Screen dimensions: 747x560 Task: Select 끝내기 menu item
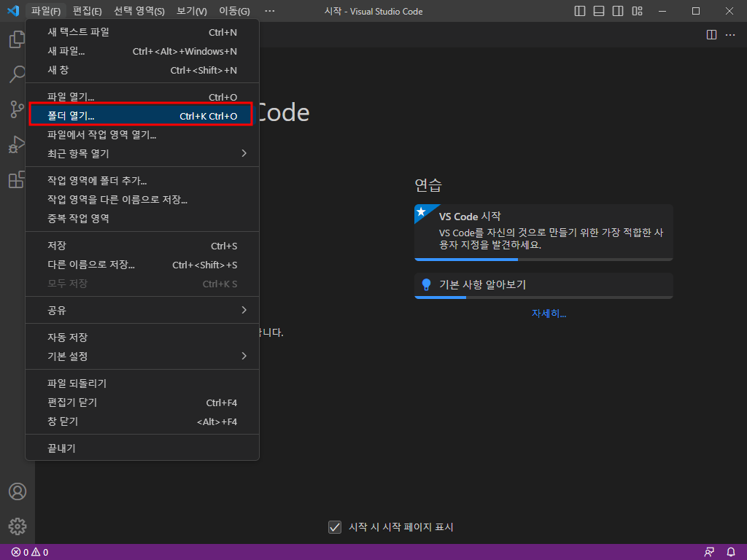(142, 448)
